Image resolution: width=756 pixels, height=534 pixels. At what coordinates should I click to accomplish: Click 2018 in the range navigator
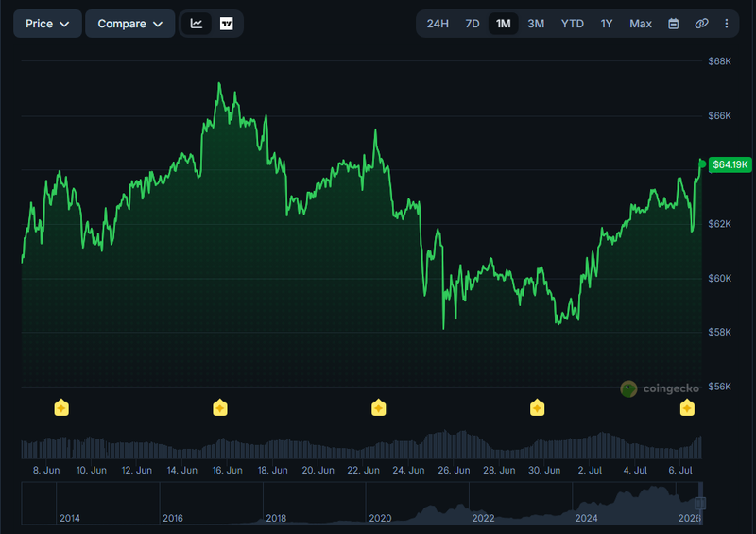click(276, 518)
